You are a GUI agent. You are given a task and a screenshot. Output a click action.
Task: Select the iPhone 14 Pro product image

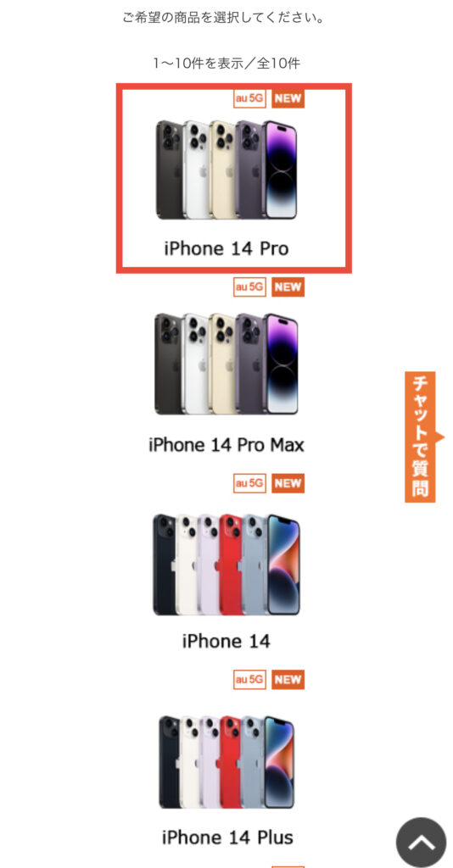[226, 170]
